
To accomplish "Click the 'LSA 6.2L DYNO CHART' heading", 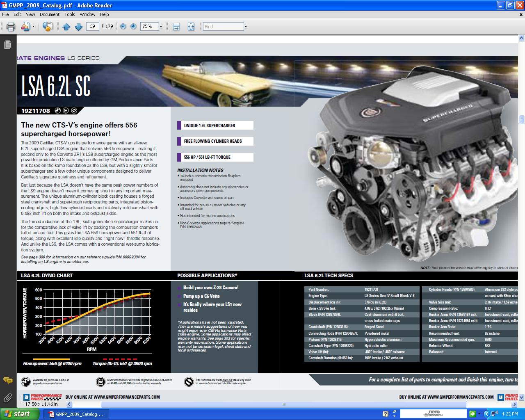I will 47,276.
